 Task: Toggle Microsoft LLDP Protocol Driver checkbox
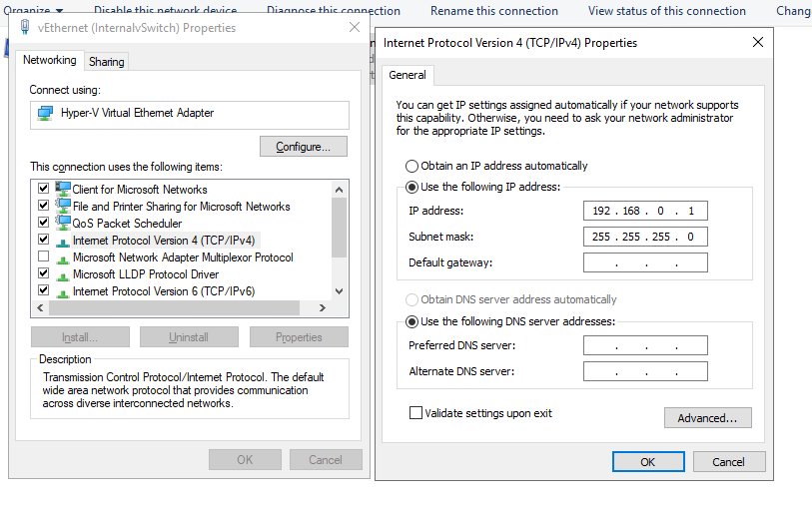tap(44, 273)
